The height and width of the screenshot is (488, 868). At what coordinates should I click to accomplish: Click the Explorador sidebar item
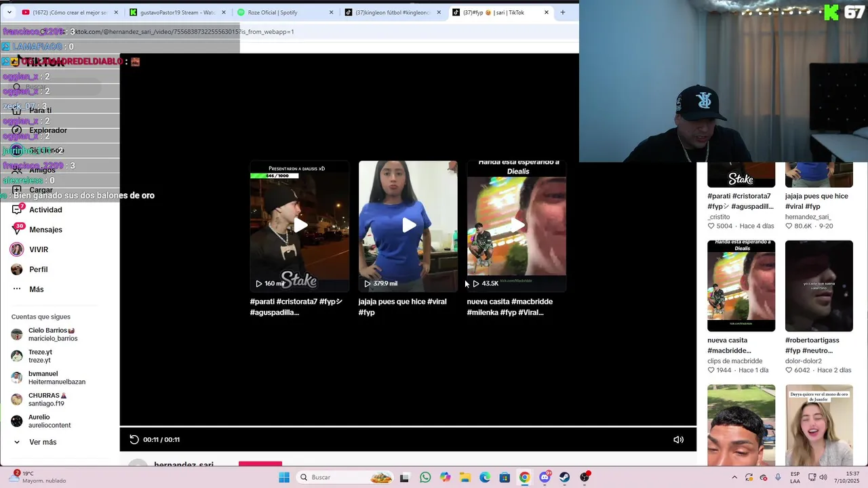[x=47, y=130]
